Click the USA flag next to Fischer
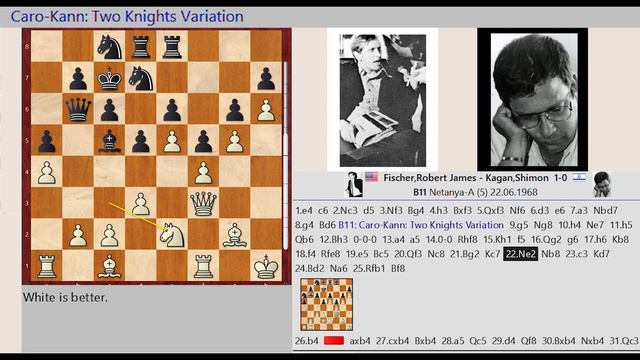This screenshot has height=360, width=640. [371, 177]
